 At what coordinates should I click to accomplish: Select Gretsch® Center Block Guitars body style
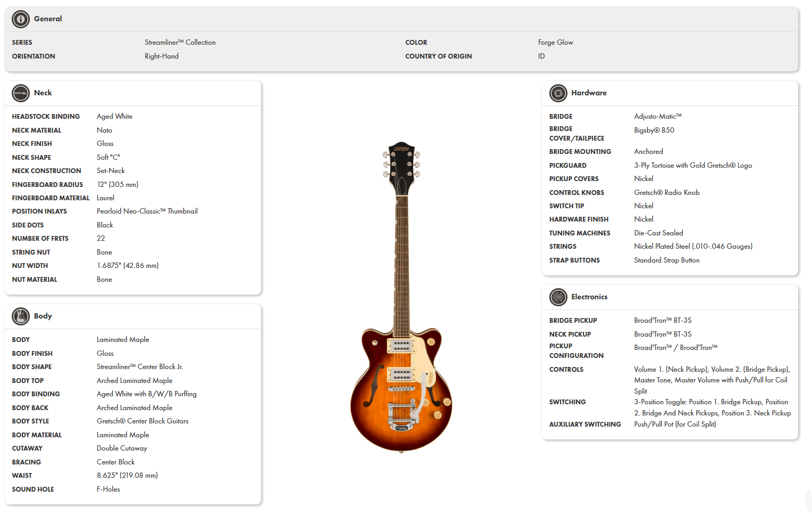tap(143, 421)
